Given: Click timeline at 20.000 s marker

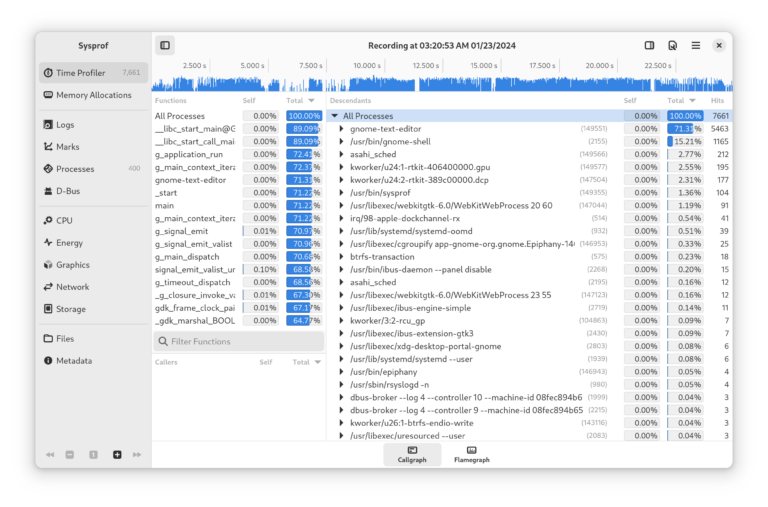Looking at the screenshot, I should pyautogui.click(x=599, y=66).
